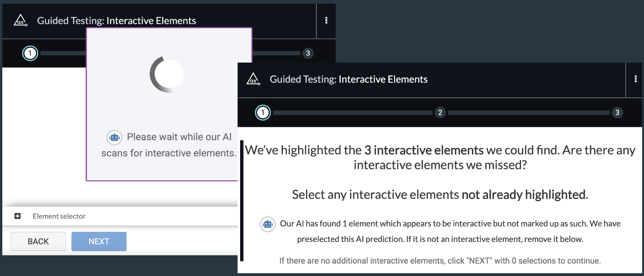644x276 pixels.
Task: Click the AI robot icon near the scanning message
Action: 114,137
